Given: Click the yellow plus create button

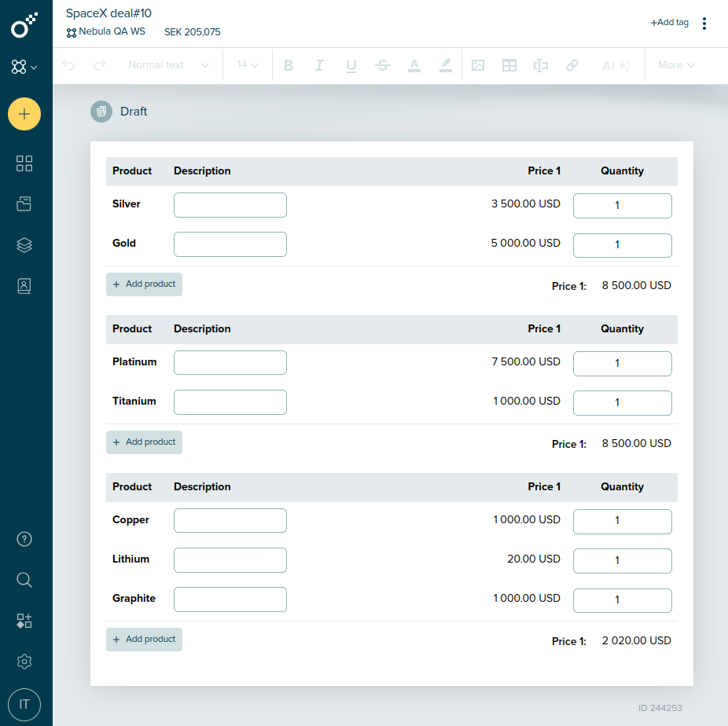Looking at the screenshot, I should 24,114.
